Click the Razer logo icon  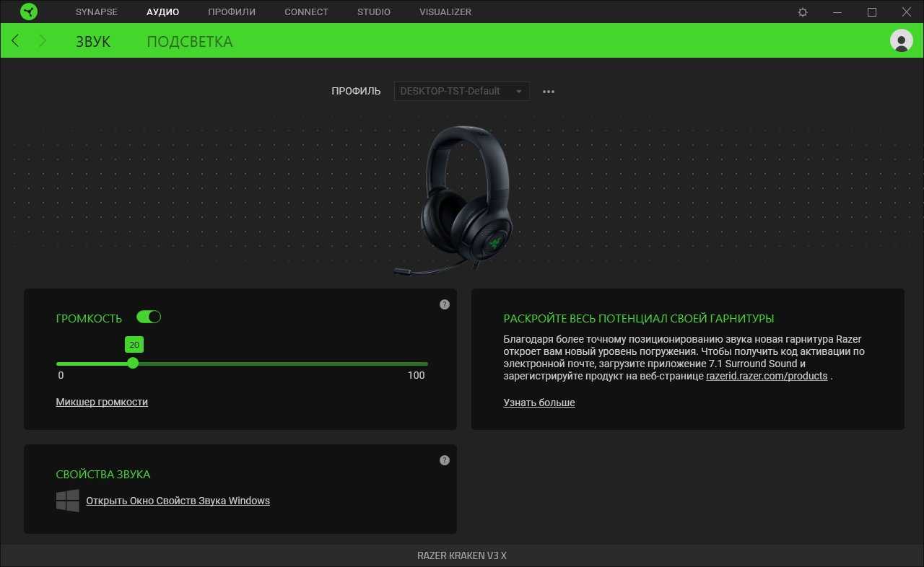pyautogui.click(x=29, y=12)
